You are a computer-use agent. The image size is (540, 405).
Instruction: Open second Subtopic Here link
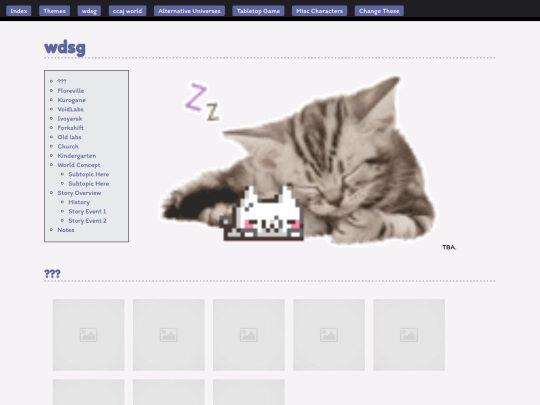tap(89, 184)
